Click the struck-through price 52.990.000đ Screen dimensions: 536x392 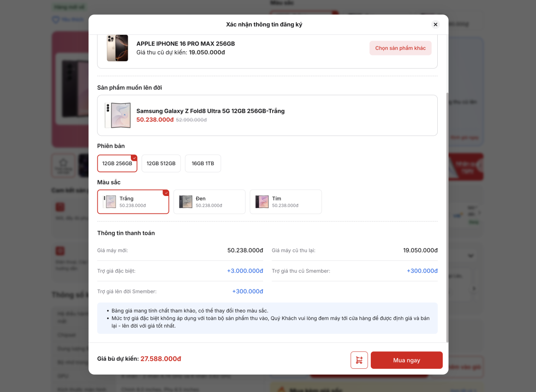191,120
